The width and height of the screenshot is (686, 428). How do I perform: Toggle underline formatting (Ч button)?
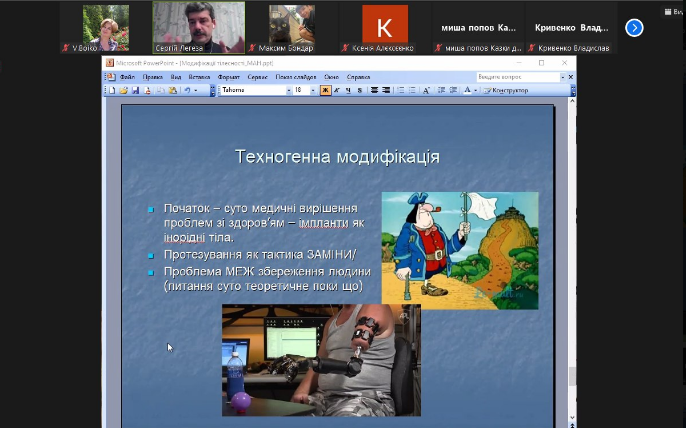348,90
